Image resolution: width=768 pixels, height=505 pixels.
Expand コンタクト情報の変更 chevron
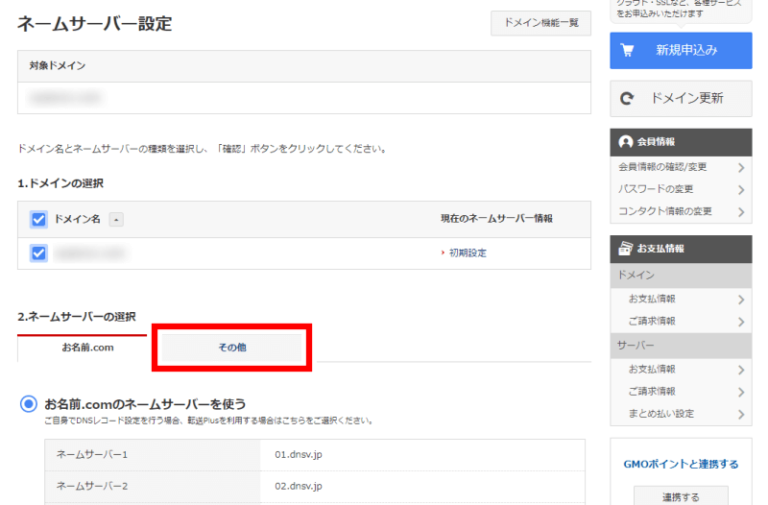[741, 212]
